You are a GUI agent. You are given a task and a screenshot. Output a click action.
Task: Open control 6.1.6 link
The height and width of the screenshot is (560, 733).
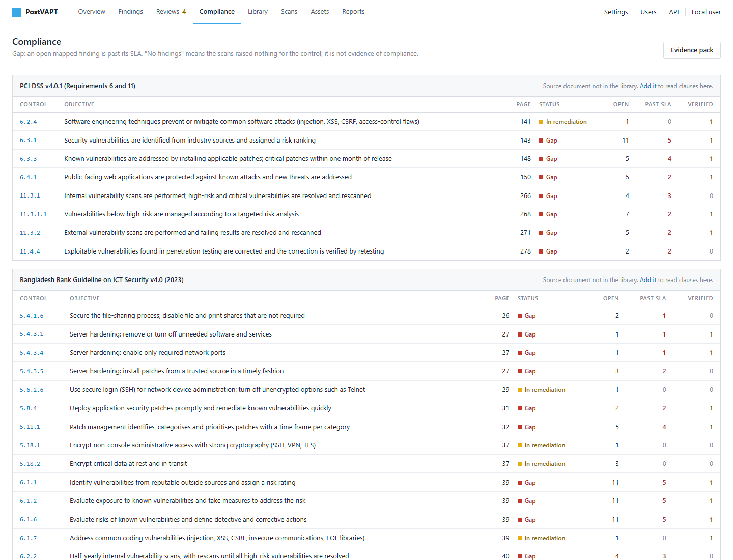(29, 520)
